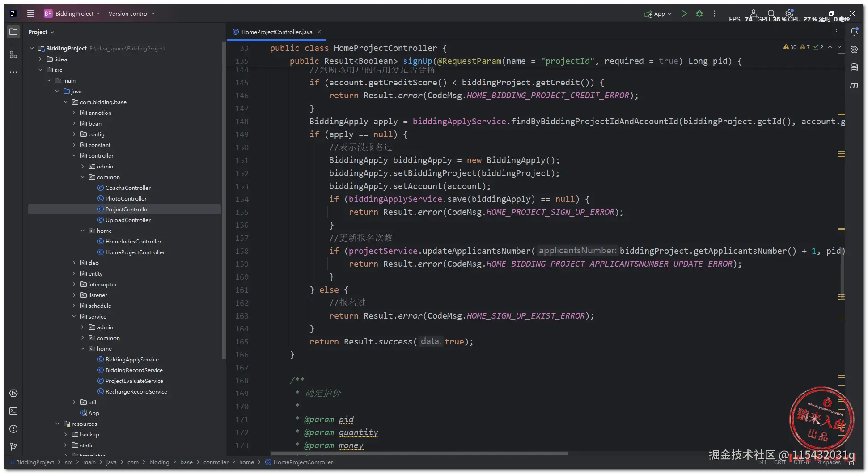Jump to previous highlighted error arrow
Image resolution: width=868 pixels, height=474 pixels.
[x=830, y=47]
